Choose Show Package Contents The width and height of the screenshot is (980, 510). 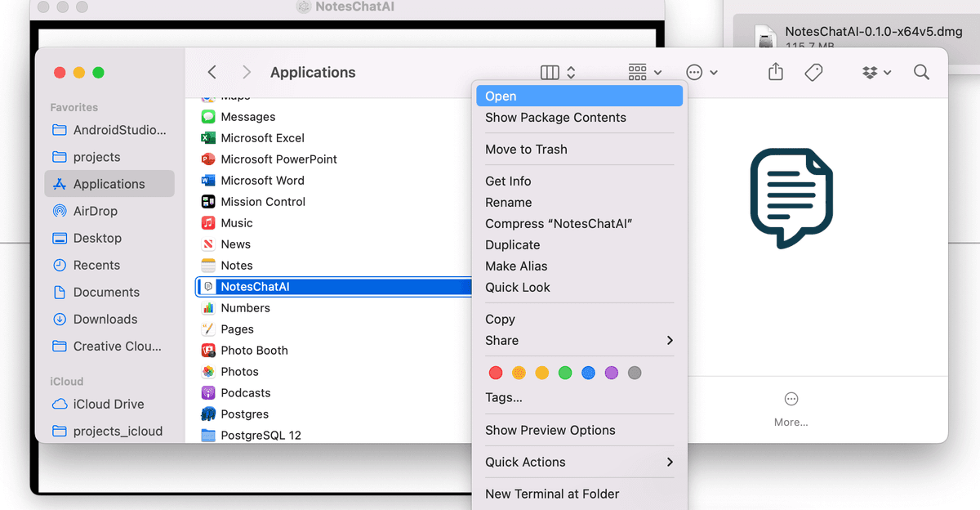pyautogui.click(x=580, y=118)
